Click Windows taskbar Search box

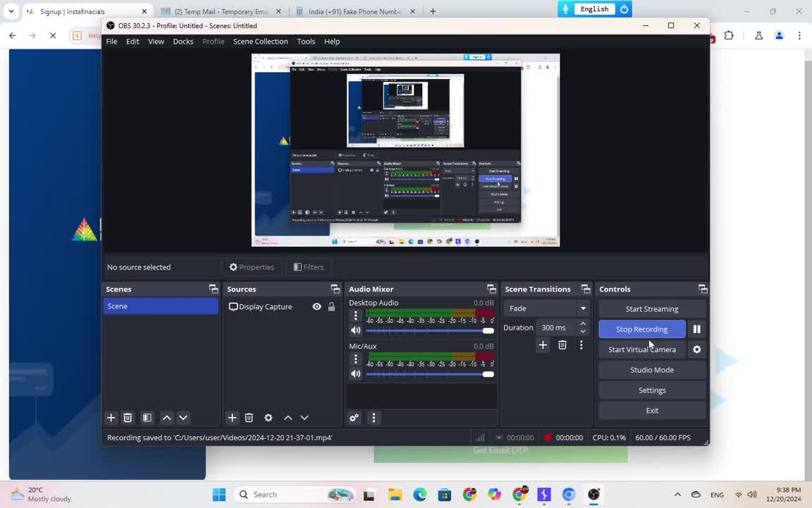click(296, 495)
